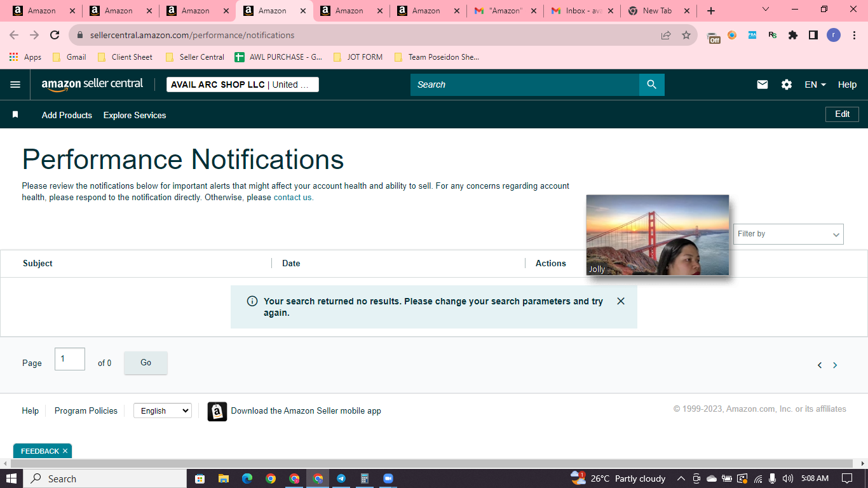Screen dimensions: 868x488
Task: Reload the page in Chrome
Action: click(55, 35)
